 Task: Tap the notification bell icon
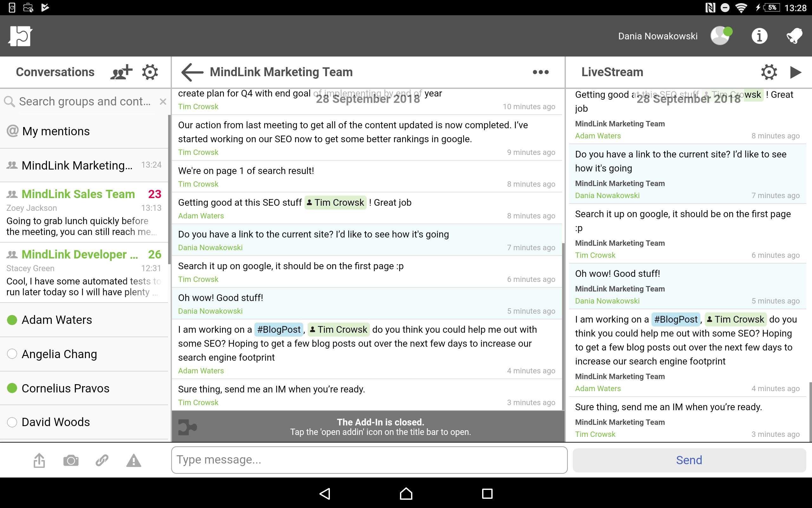pyautogui.click(x=795, y=36)
